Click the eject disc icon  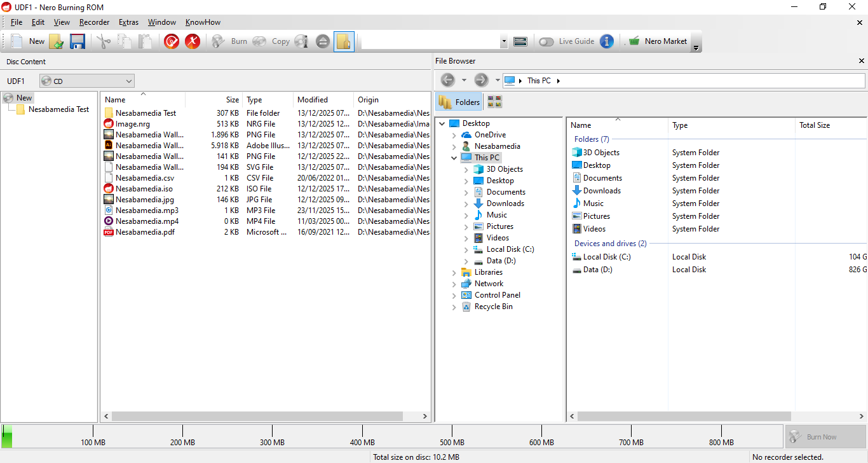[323, 41]
